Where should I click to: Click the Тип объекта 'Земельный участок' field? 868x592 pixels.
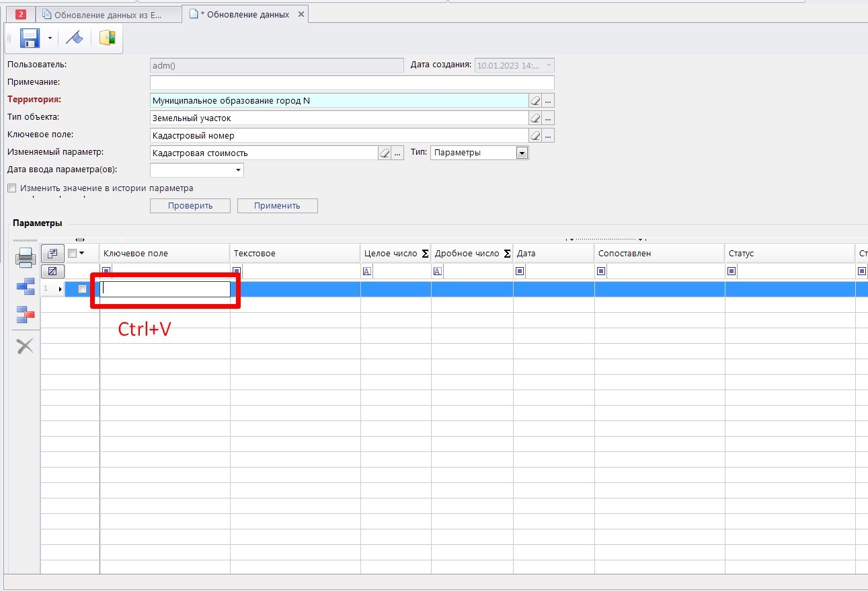(340, 118)
